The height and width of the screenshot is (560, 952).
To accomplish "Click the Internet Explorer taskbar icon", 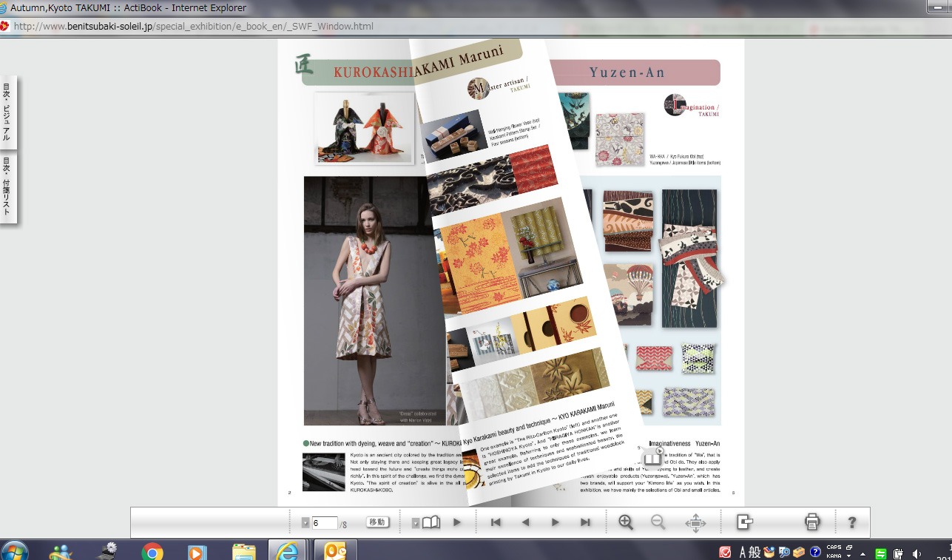I will (287, 551).
